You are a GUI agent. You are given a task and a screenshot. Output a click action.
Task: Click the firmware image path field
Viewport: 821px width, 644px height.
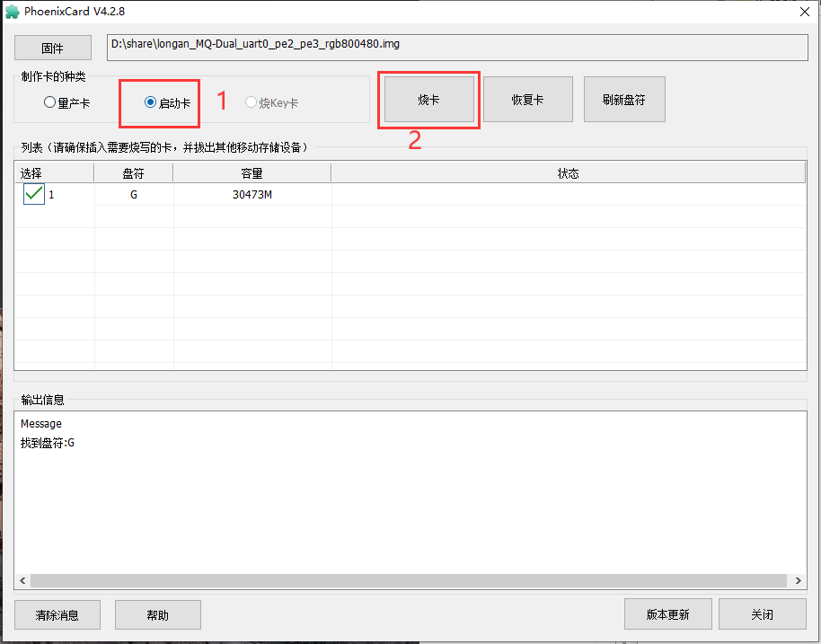[456, 48]
